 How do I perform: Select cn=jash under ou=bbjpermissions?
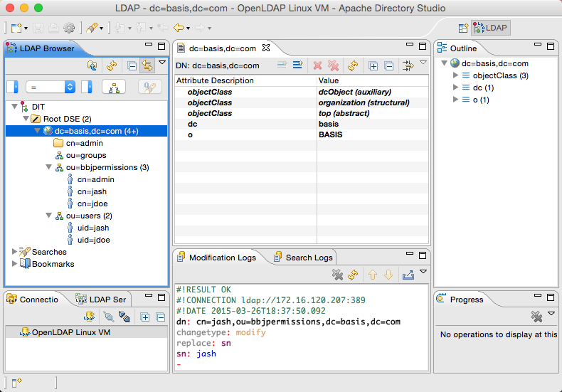click(x=87, y=191)
